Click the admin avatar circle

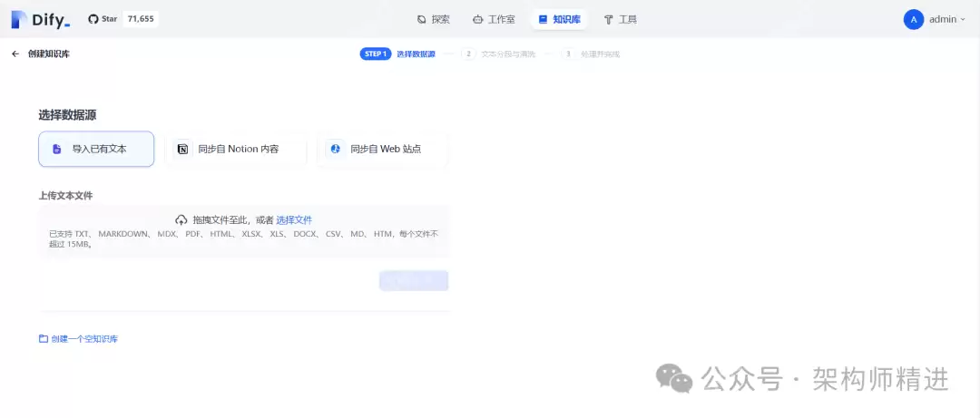914,19
